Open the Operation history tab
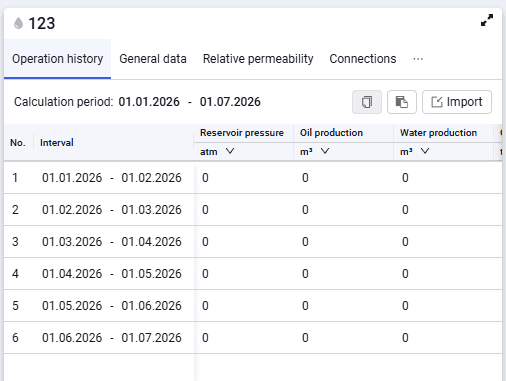The height and width of the screenshot is (381, 506). pyautogui.click(x=57, y=59)
